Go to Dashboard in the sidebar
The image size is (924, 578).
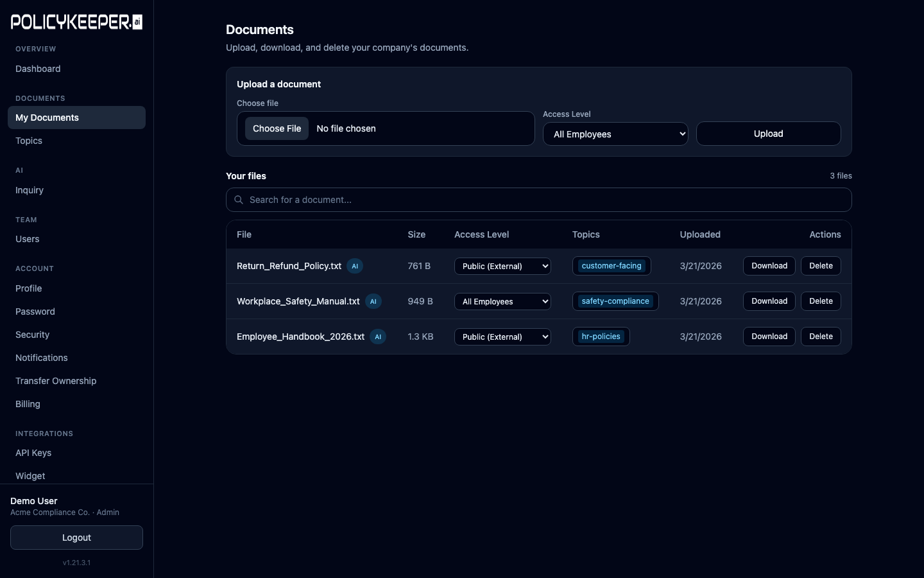[38, 69]
